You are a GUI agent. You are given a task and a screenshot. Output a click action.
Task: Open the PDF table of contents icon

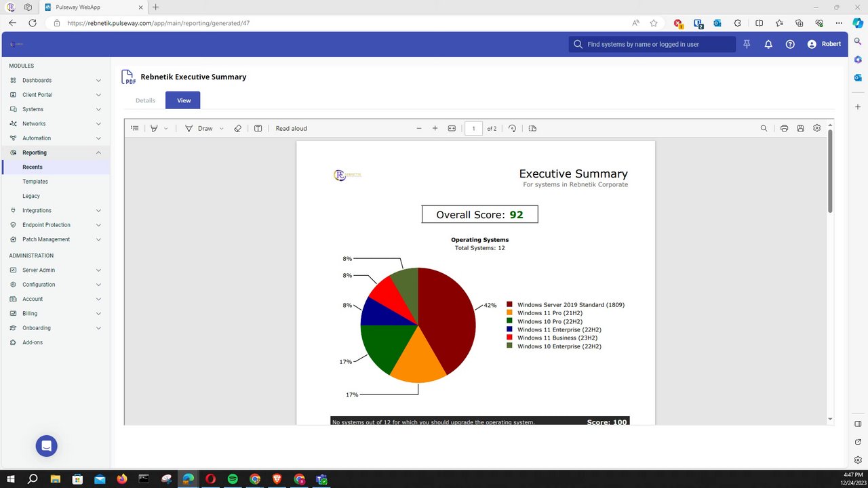coord(134,128)
